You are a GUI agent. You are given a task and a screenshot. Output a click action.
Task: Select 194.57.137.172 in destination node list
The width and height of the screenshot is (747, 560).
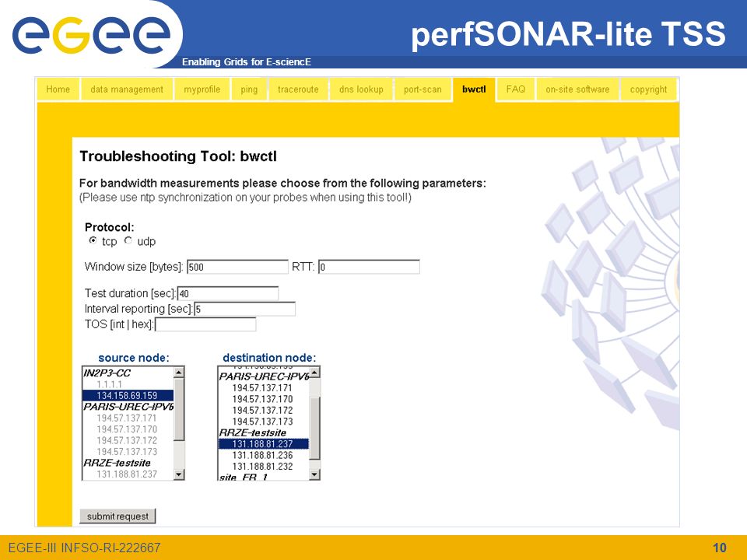[x=264, y=411]
